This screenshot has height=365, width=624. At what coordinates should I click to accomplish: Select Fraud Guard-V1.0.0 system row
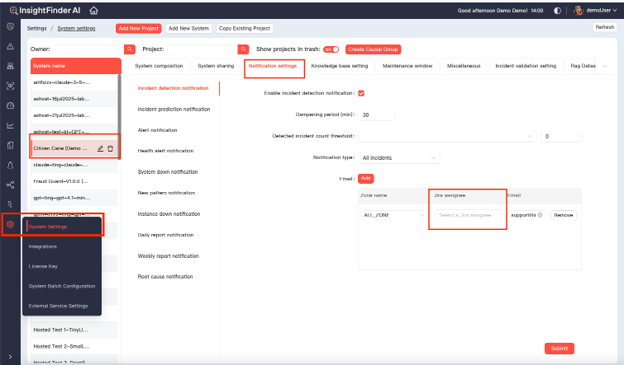74,181
